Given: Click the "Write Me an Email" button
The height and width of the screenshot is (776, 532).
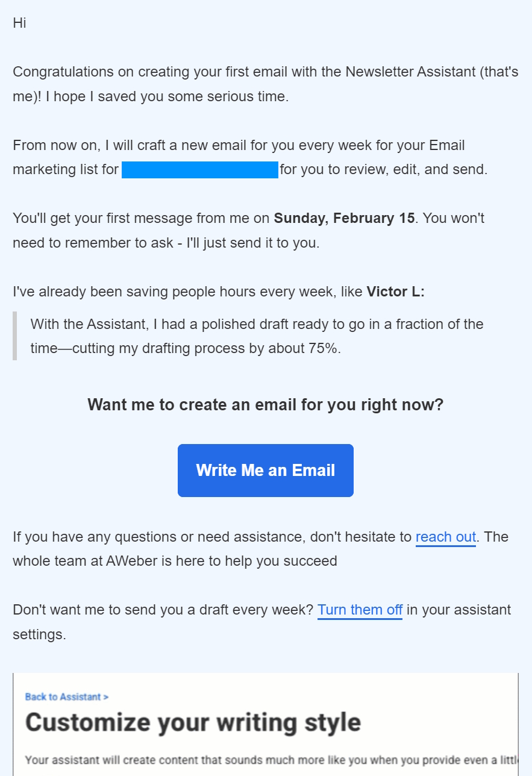Looking at the screenshot, I should [265, 470].
